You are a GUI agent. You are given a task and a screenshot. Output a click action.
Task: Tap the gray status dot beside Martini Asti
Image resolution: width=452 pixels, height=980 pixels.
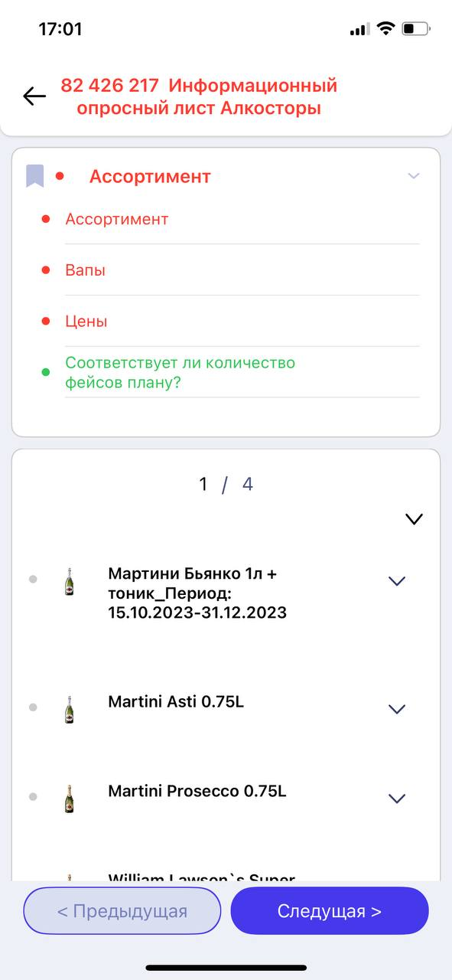click(33, 707)
